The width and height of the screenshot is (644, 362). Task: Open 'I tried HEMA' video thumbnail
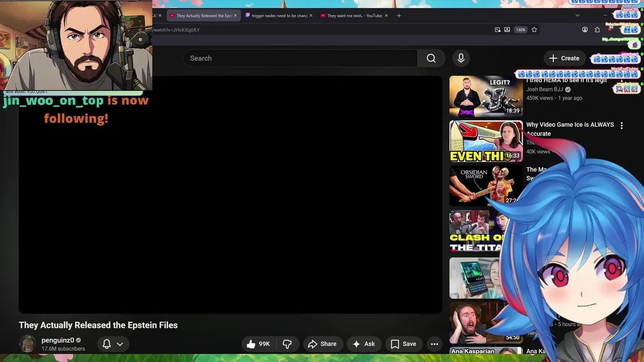(x=486, y=96)
